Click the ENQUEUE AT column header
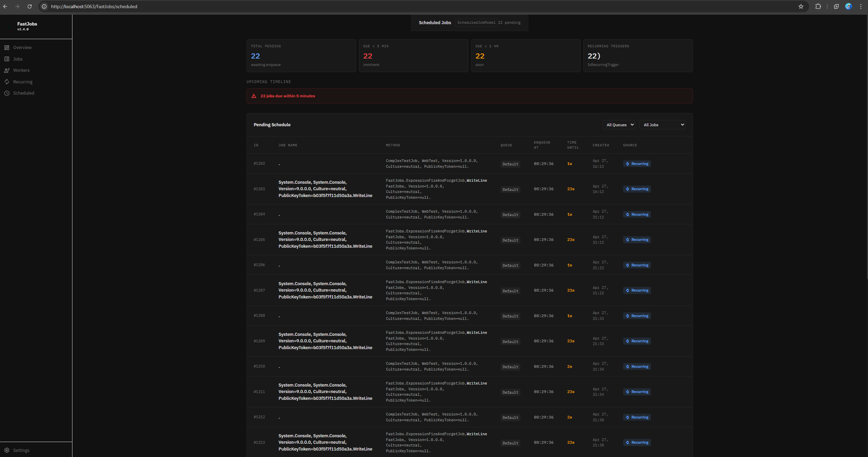868x457 pixels. click(x=542, y=145)
